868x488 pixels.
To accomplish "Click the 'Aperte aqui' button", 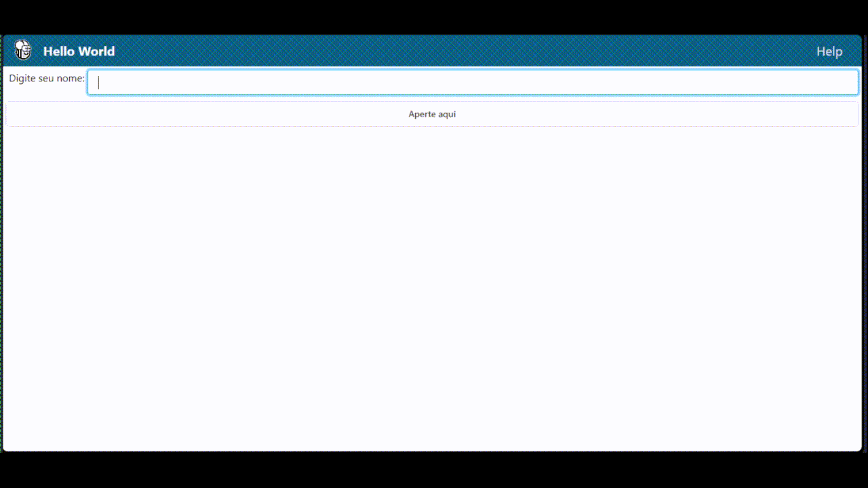I will 432,114.
